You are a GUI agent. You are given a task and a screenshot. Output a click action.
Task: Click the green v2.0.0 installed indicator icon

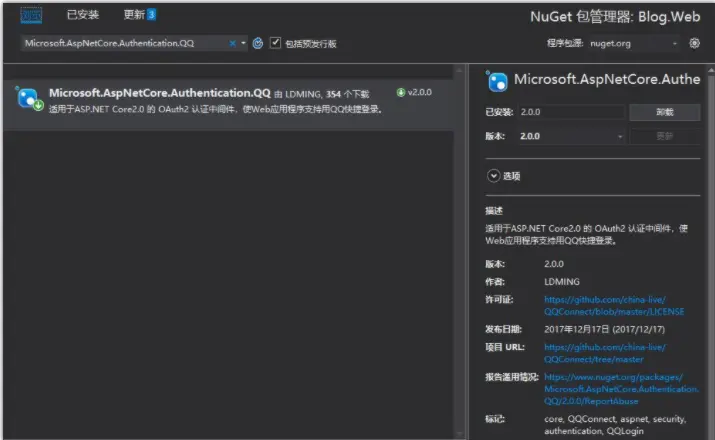click(401, 93)
